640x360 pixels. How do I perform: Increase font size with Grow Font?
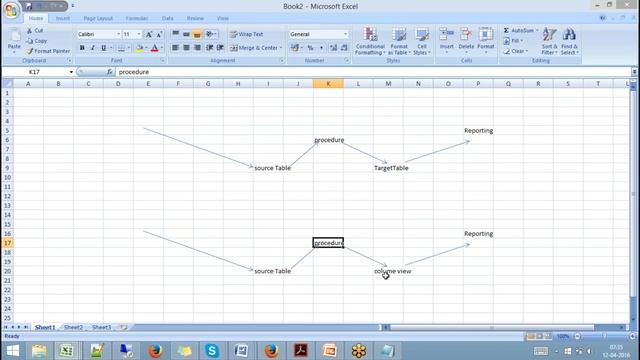click(149, 34)
